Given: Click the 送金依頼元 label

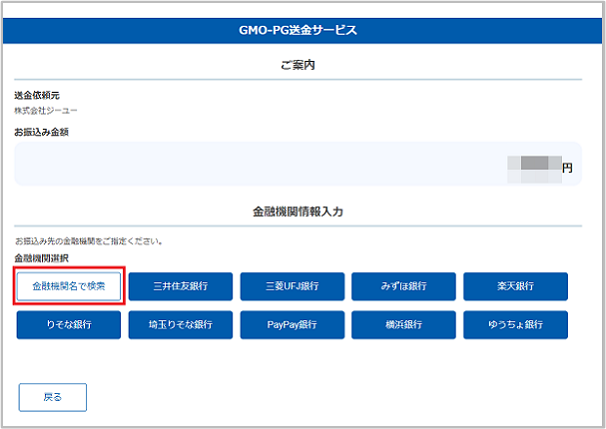Looking at the screenshot, I should click(x=36, y=95).
